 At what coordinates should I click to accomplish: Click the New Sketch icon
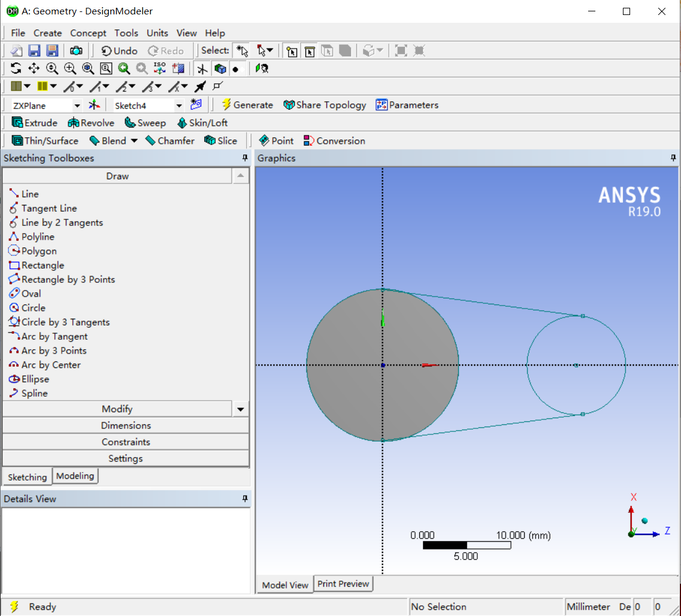coord(196,105)
